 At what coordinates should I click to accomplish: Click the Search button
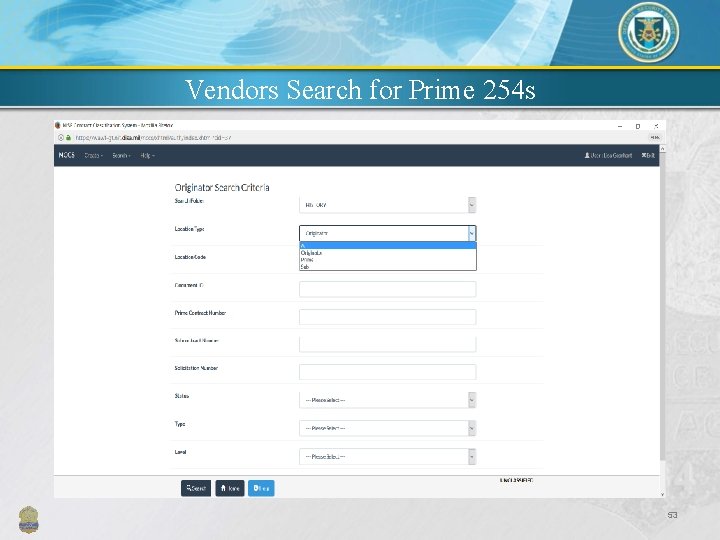196,488
